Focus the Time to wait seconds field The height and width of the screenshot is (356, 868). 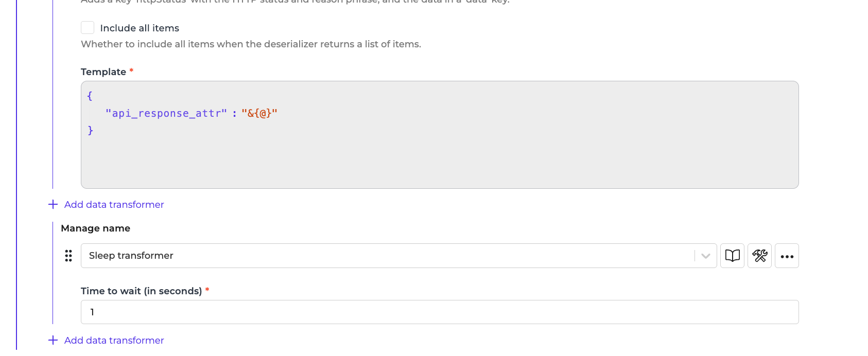[439, 312]
